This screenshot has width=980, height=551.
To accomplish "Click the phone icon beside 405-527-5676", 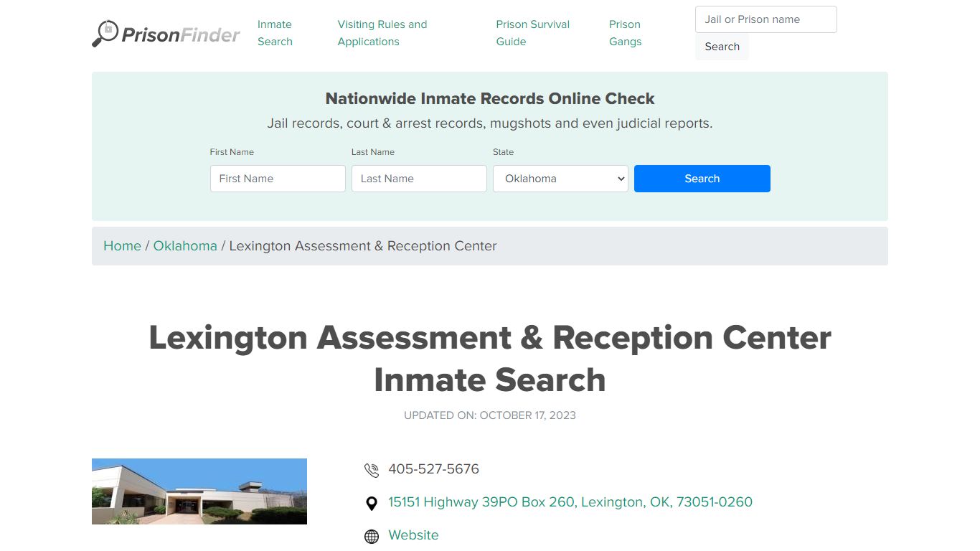I will 372,471.
